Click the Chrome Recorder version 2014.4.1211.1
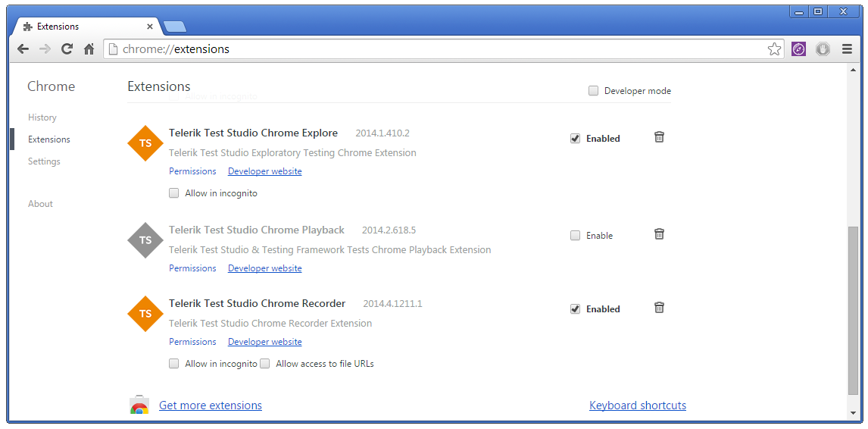 [x=392, y=304]
